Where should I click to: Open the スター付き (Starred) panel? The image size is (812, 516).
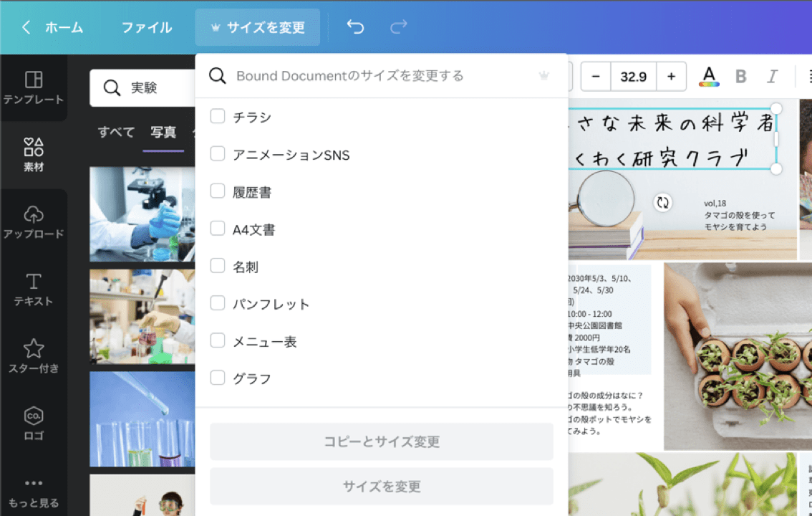click(x=32, y=355)
